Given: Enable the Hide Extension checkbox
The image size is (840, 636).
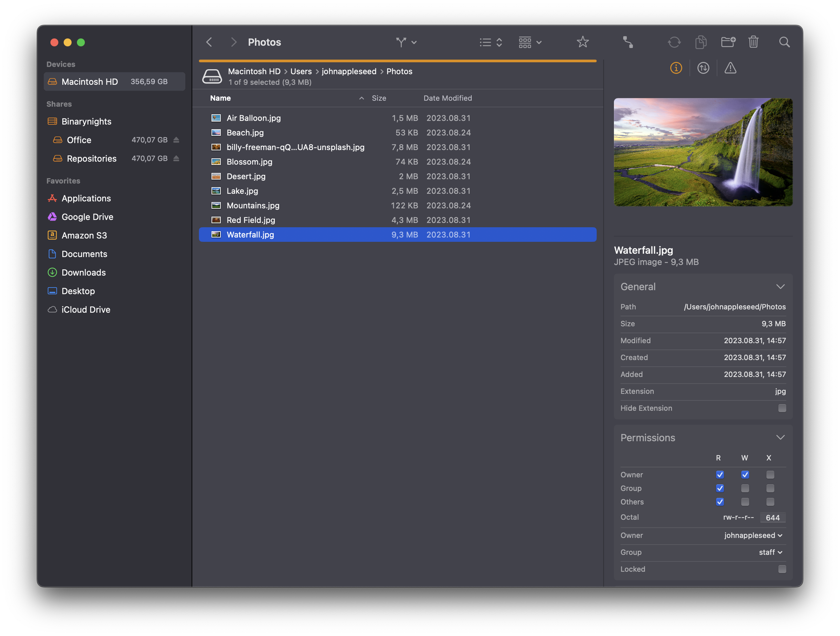Looking at the screenshot, I should click(782, 408).
